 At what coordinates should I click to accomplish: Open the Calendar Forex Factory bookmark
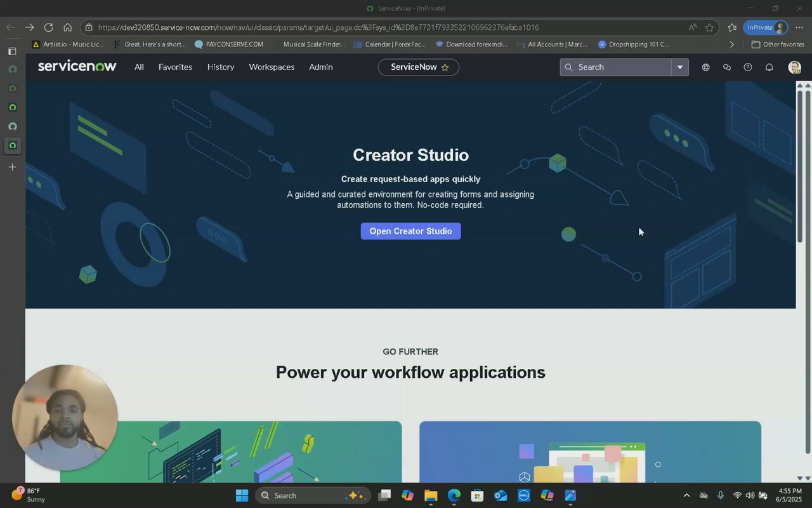tap(390, 44)
